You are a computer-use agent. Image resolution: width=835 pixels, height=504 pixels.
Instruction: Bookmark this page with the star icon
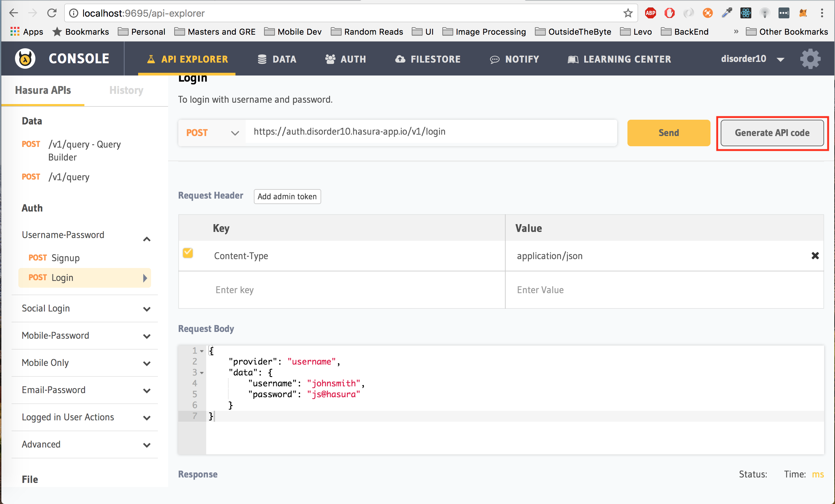[628, 13]
